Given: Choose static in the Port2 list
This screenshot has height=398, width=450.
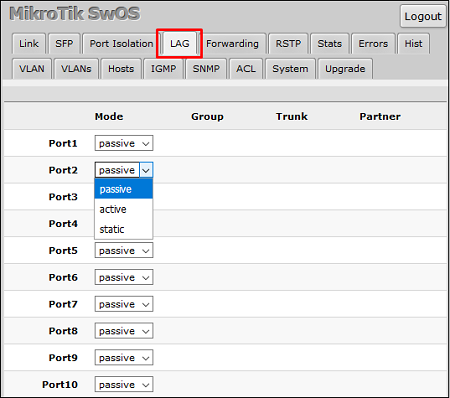Looking at the screenshot, I should click(124, 229).
